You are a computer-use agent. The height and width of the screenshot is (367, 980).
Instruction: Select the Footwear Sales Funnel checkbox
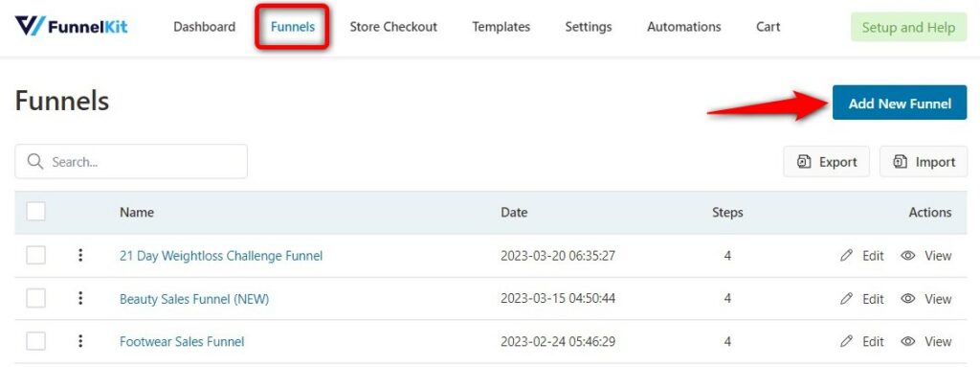coord(36,341)
